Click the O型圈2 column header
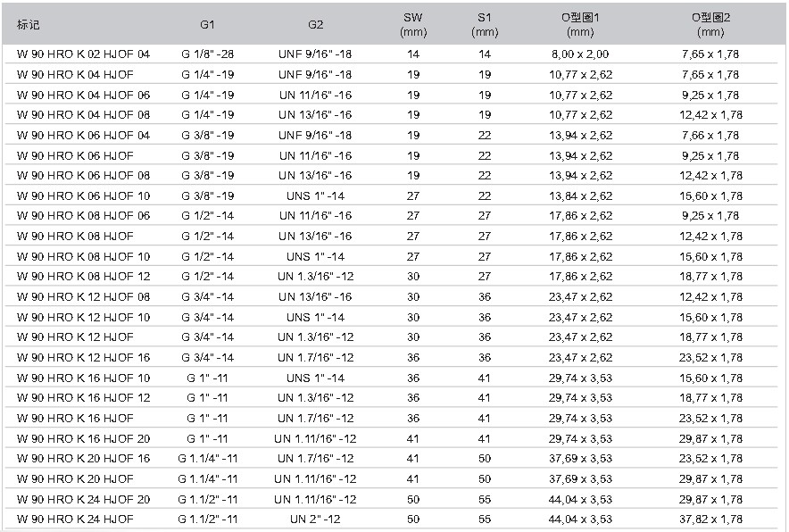This screenshot has height=532, width=789. (x=710, y=24)
